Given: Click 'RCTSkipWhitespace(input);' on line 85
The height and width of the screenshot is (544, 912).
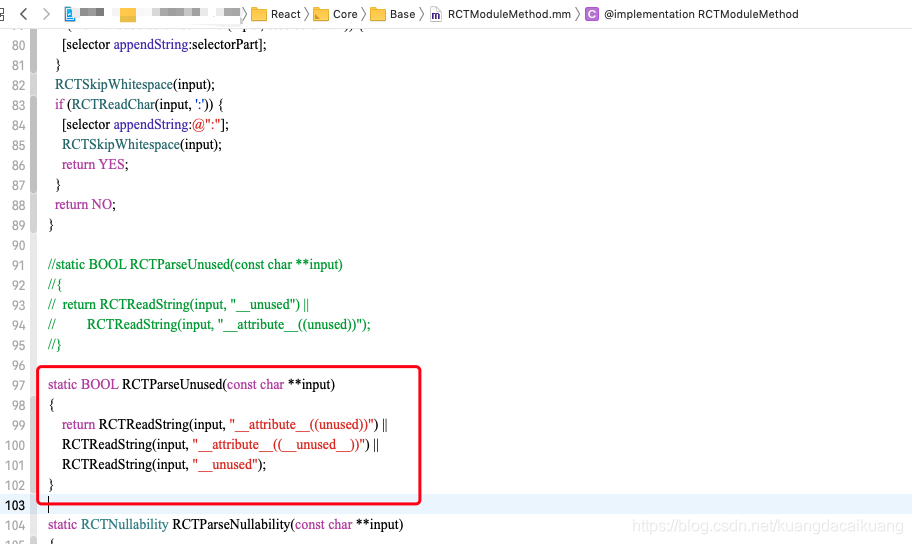Looking at the screenshot, I should (x=142, y=145).
